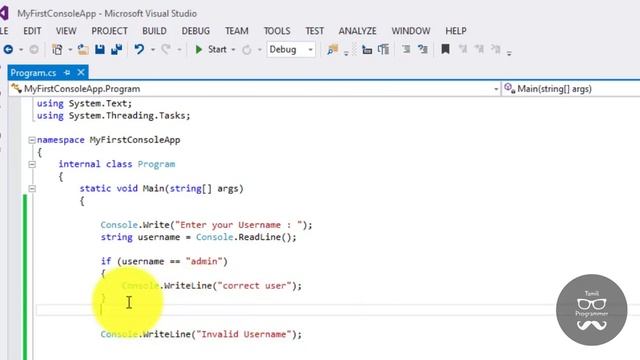Open the EDIT menu
This screenshot has height=360, width=640.
tap(32, 31)
